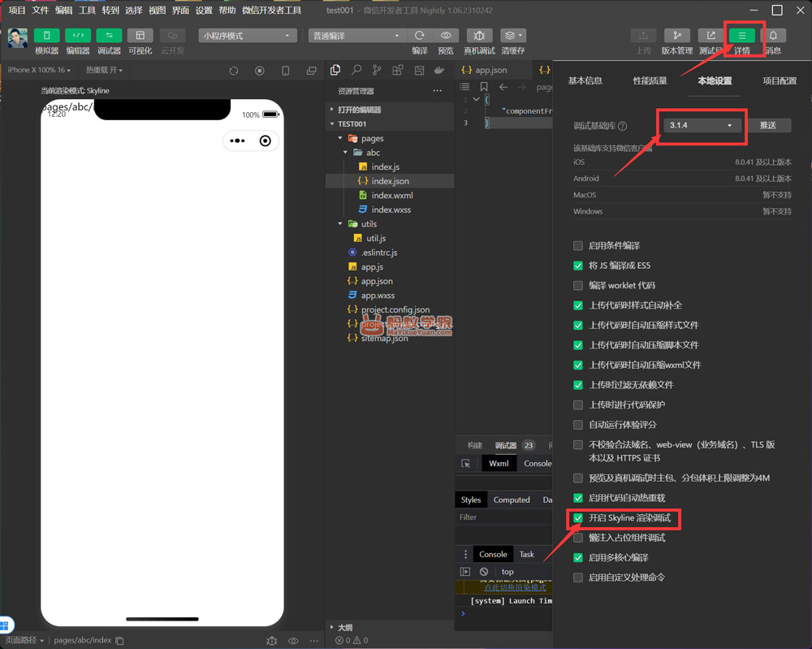Enable 上传时进行代码保护 checkbox
The height and width of the screenshot is (649, 812).
(x=578, y=405)
